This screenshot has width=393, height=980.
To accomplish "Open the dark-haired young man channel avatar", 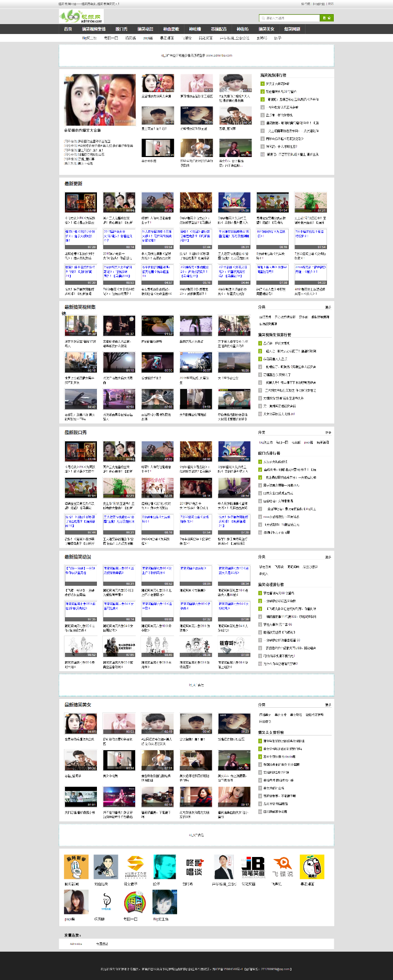I will 165,902.
